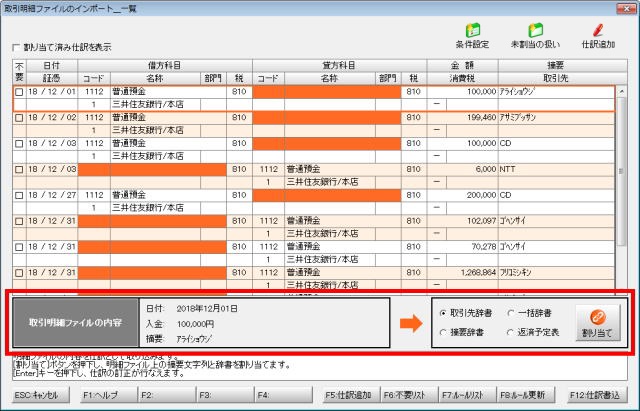Check 不要 box for 100,000 CD row
Image resolution: width=640 pixels, height=411 pixels.
(x=19, y=144)
